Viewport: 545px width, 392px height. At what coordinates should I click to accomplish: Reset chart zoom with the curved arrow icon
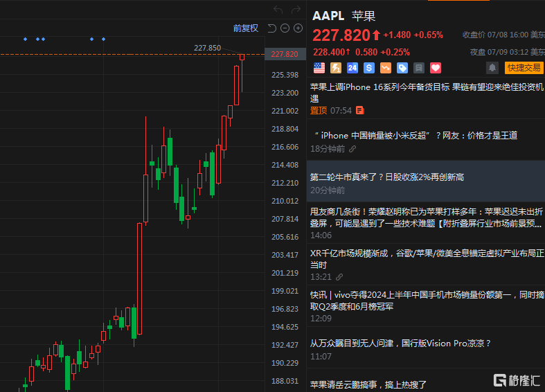pyautogui.click(x=271, y=28)
